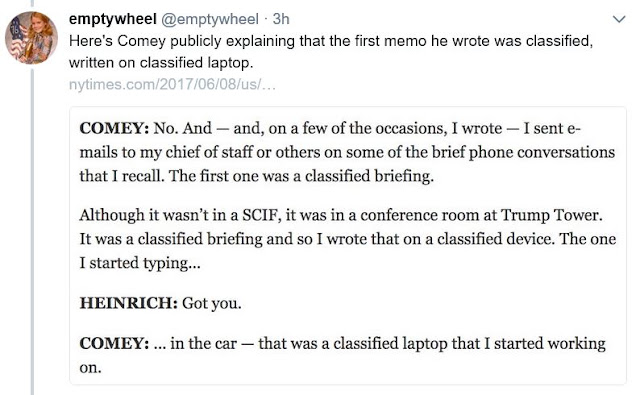
Task: Click the paragraph starting "Although it wasn't in a SCIF"
Action: pos(348,239)
